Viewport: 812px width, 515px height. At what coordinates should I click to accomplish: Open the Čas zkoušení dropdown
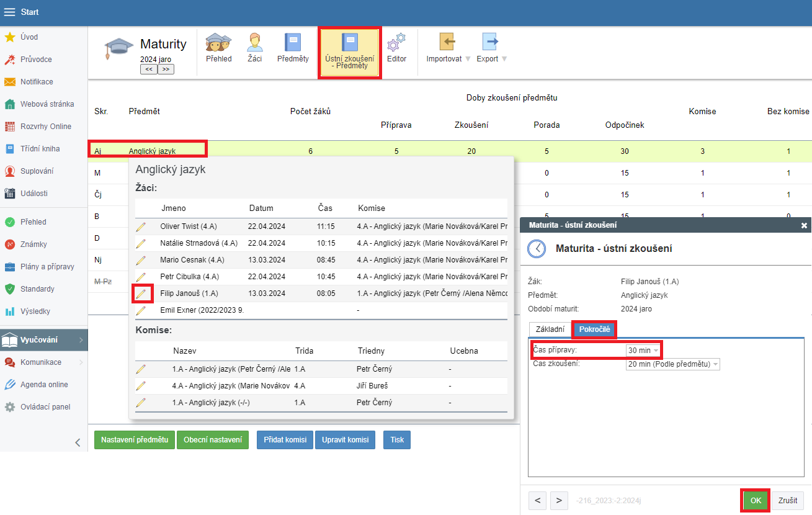coord(673,365)
